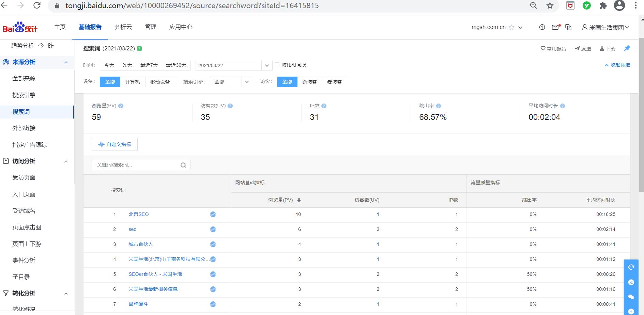The width and height of the screenshot is (644, 315).
Task: Open 搜索引擎 in sidebar
Action: click(24, 95)
